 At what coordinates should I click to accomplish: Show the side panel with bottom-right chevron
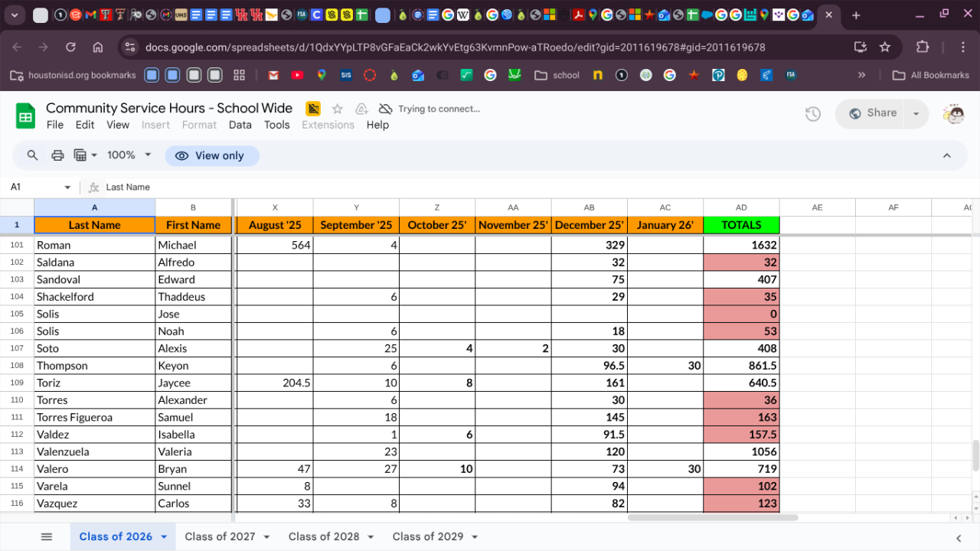959,537
